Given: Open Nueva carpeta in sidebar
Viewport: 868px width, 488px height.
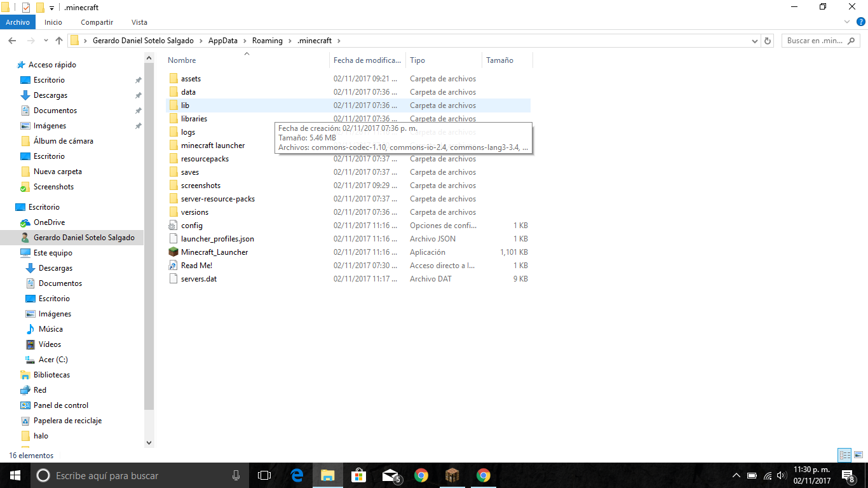Looking at the screenshot, I should pyautogui.click(x=51, y=172).
